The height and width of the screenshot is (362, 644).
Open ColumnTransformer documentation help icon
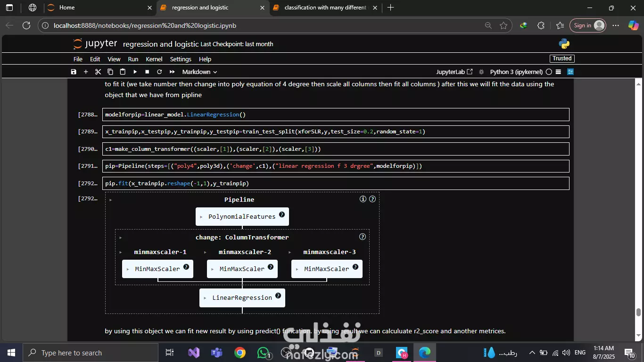pos(363,237)
